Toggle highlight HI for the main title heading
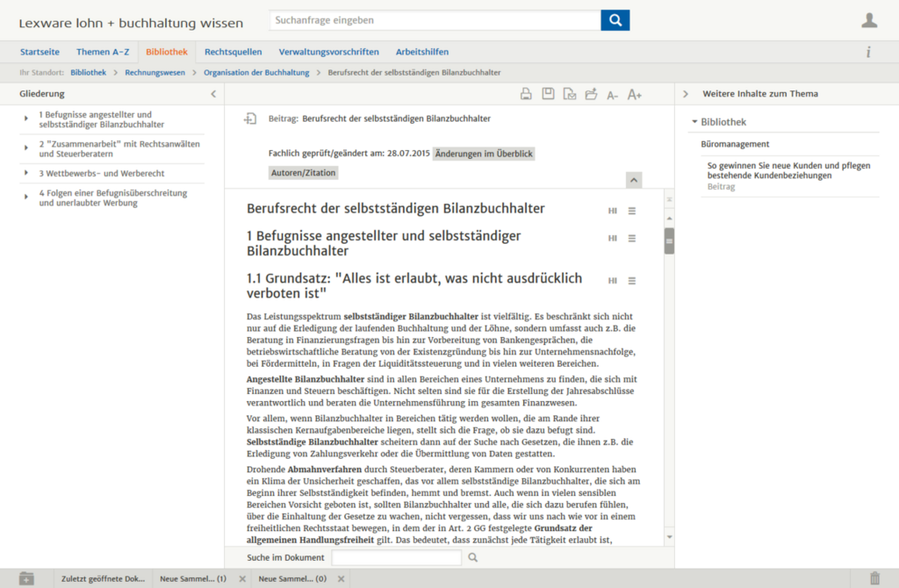The height and width of the screenshot is (588, 899). (612, 211)
